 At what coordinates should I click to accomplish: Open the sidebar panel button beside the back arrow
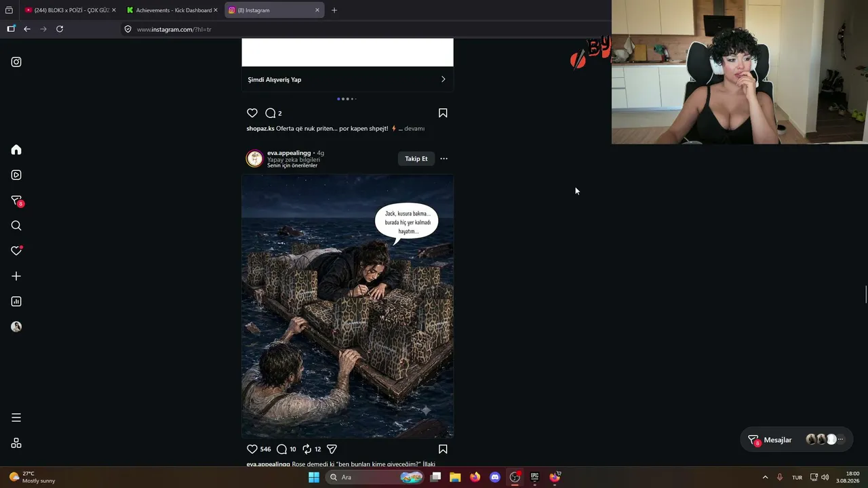click(11, 29)
